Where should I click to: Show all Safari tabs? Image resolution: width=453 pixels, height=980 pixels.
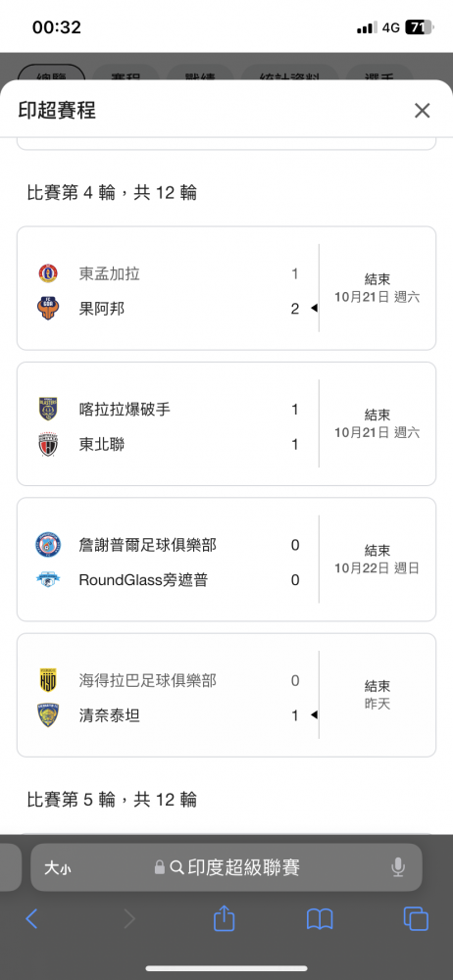pos(416,919)
